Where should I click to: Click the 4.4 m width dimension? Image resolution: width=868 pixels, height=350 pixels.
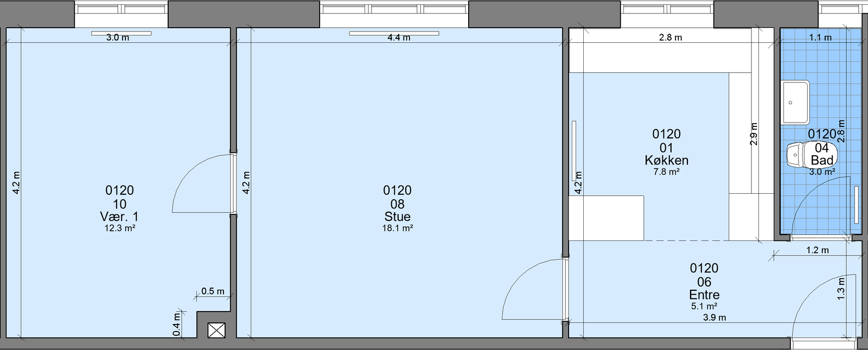399,38
